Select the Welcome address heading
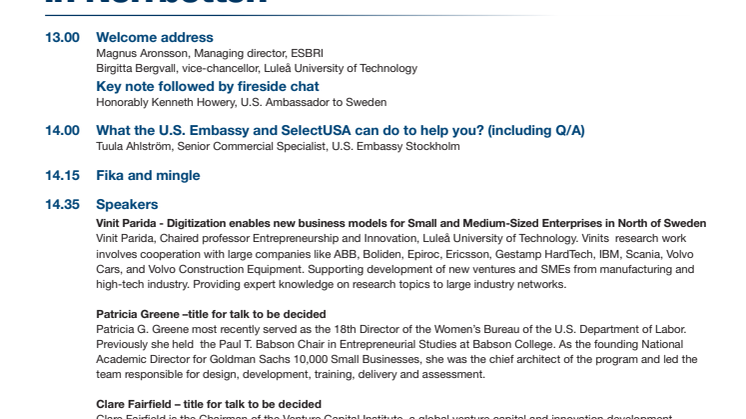 (155, 38)
